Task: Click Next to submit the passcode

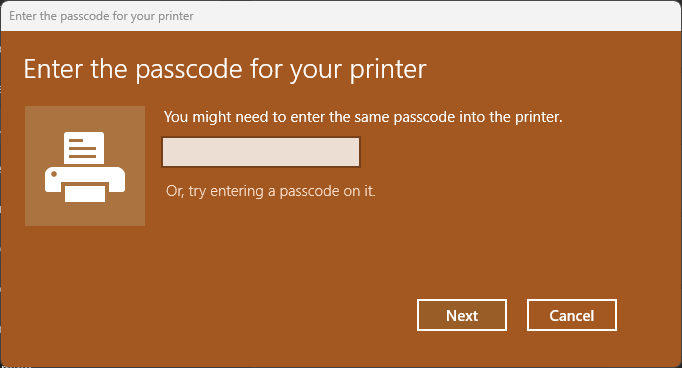Action: (x=462, y=315)
